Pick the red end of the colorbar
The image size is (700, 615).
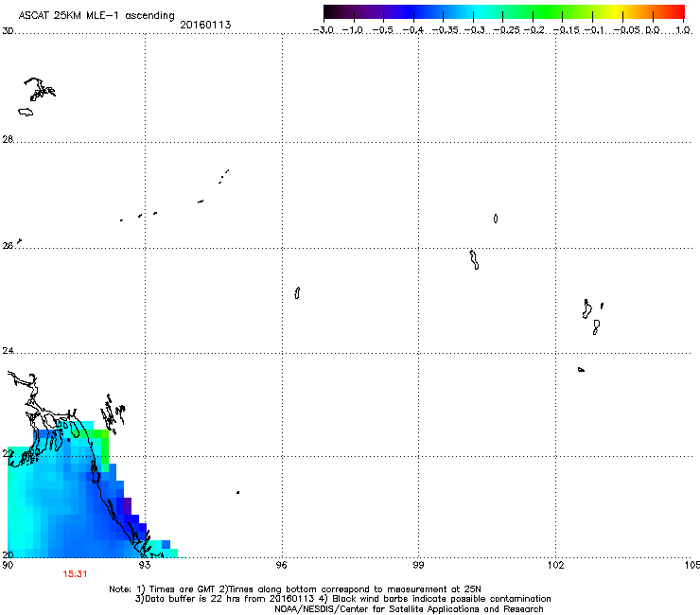677,11
